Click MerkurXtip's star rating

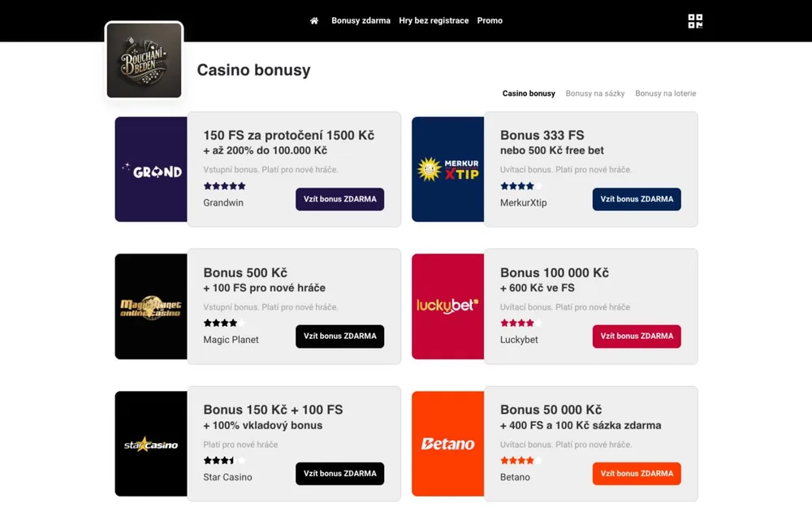(x=521, y=186)
